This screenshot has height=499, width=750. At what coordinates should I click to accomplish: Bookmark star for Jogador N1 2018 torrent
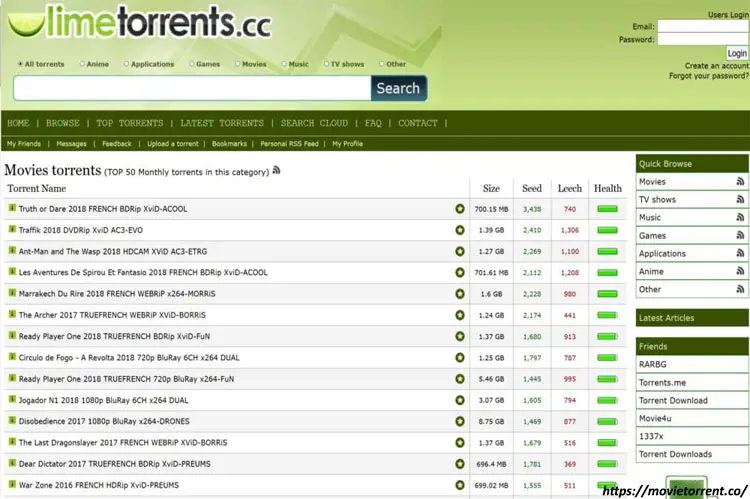460,400
